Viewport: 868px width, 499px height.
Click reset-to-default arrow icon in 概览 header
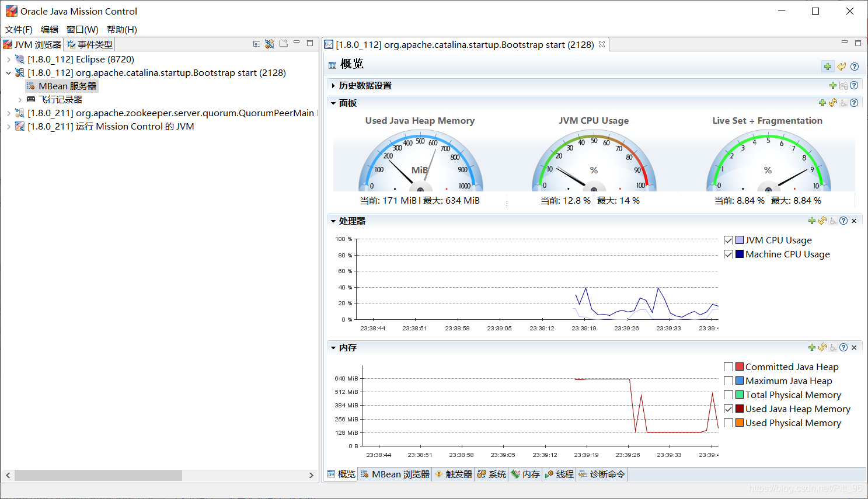[x=841, y=67]
